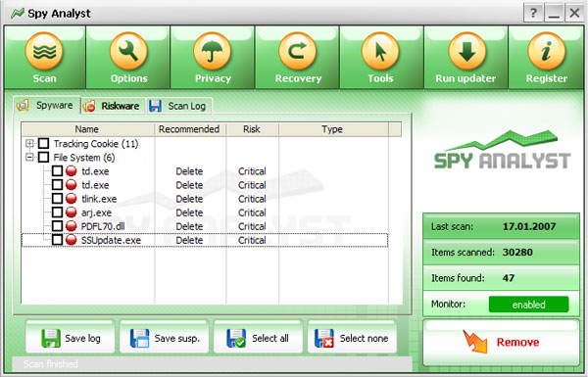
Task: Click the Scan finished status text
Action: [51, 364]
